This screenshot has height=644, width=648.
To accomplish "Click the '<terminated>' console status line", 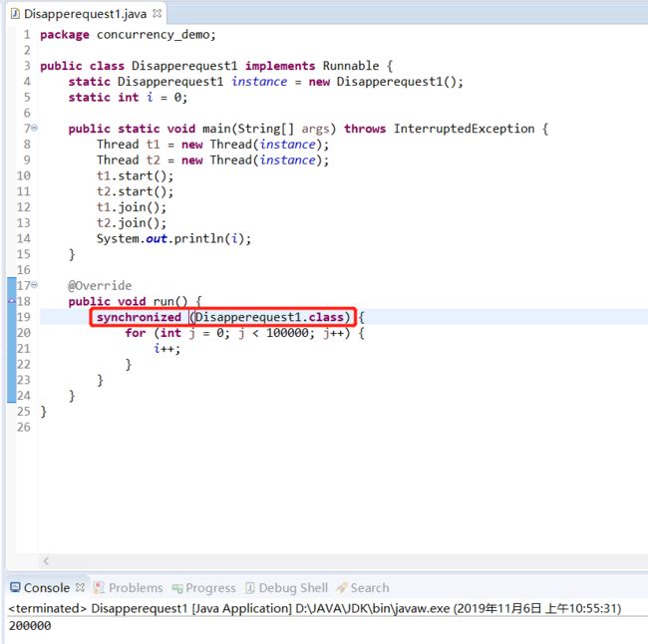I will click(314, 608).
